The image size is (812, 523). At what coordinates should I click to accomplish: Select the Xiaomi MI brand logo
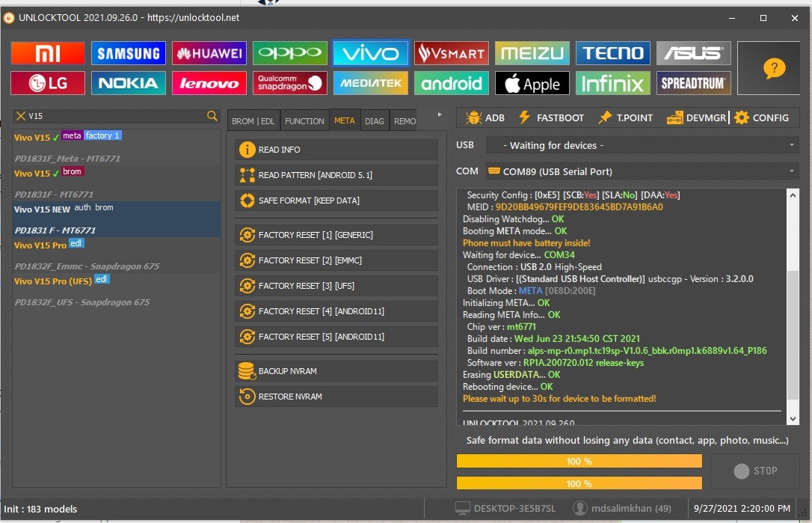(x=48, y=53)
